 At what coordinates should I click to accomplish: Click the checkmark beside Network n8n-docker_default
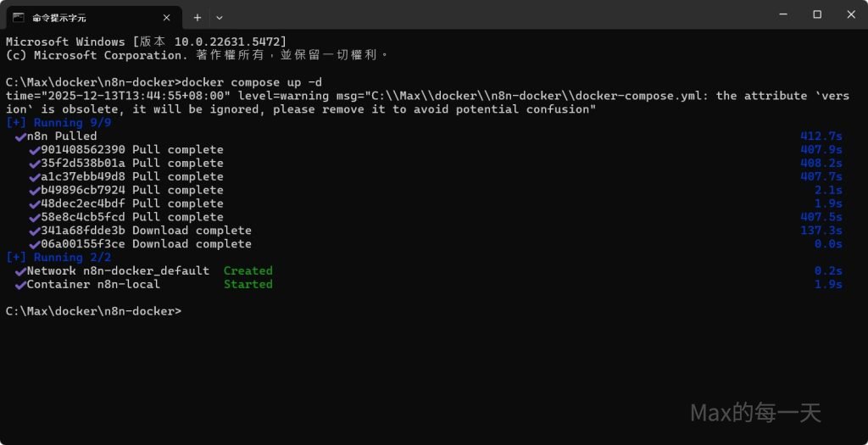pyautogui.click(x=19, y=271)
